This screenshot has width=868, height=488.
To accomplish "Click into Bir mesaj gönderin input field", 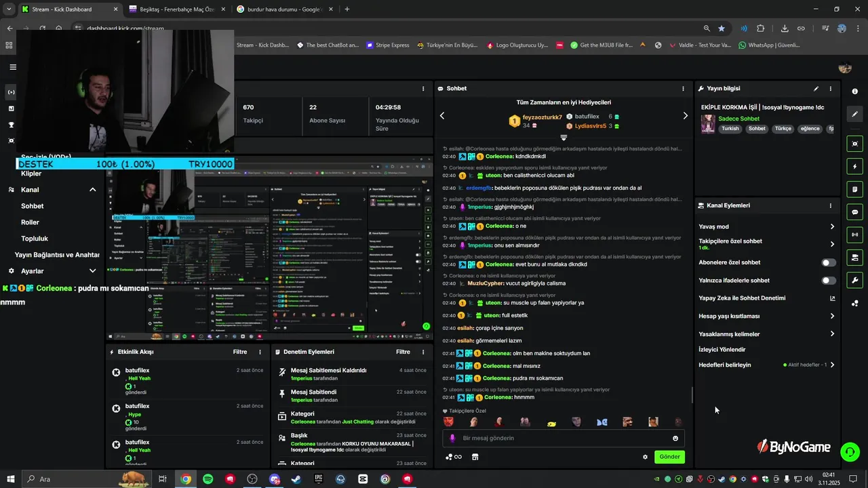I will (x=563, y=439).
